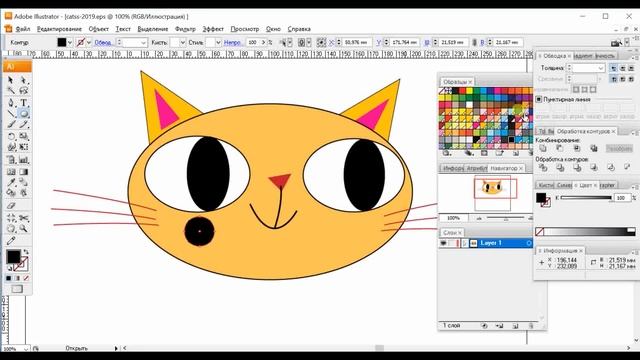Open the Толщина stroke weight dropdown

click(600, 68)
